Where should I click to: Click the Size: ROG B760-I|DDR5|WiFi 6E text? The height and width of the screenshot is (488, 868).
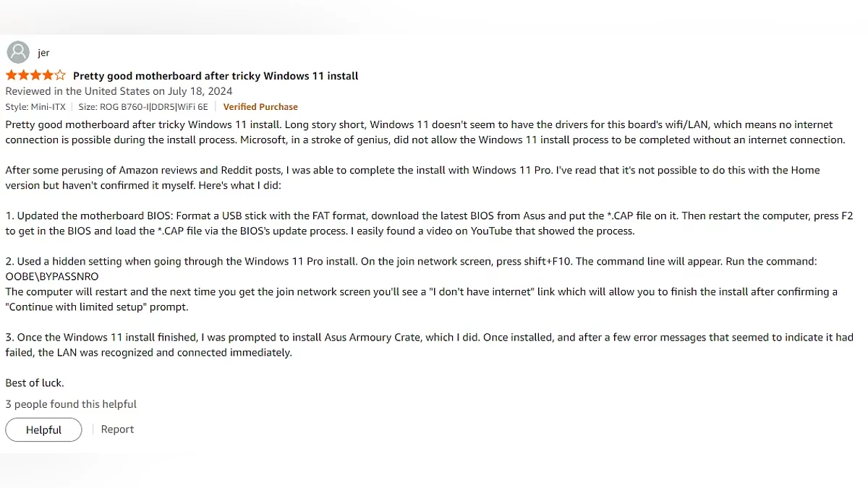(x=143, y=107)
